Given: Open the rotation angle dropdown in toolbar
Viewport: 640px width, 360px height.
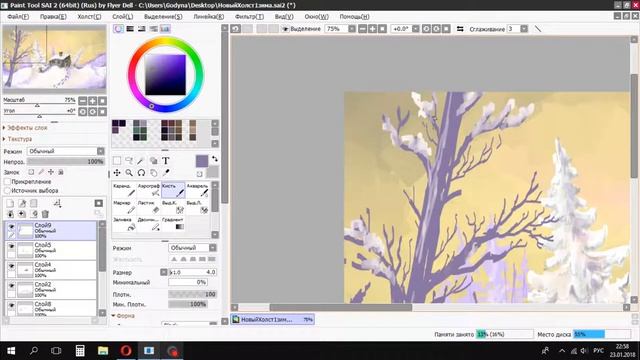Looking at the screenshot, I should [415, 29].
